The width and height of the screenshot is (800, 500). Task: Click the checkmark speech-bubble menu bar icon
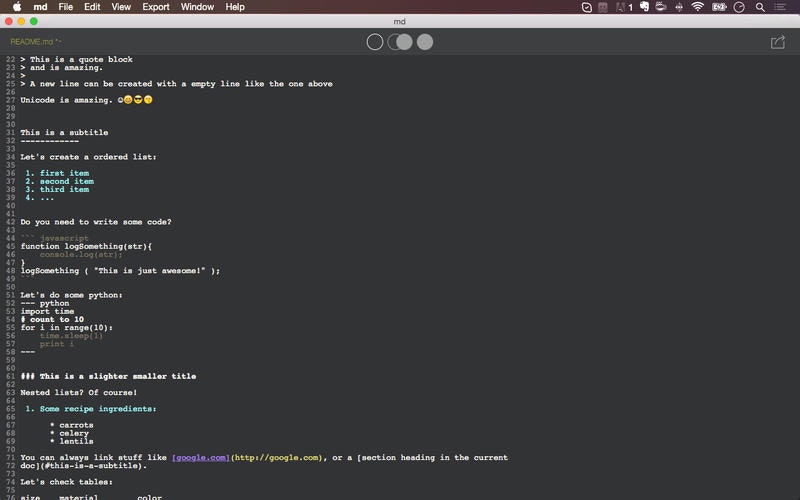(587, 7)
